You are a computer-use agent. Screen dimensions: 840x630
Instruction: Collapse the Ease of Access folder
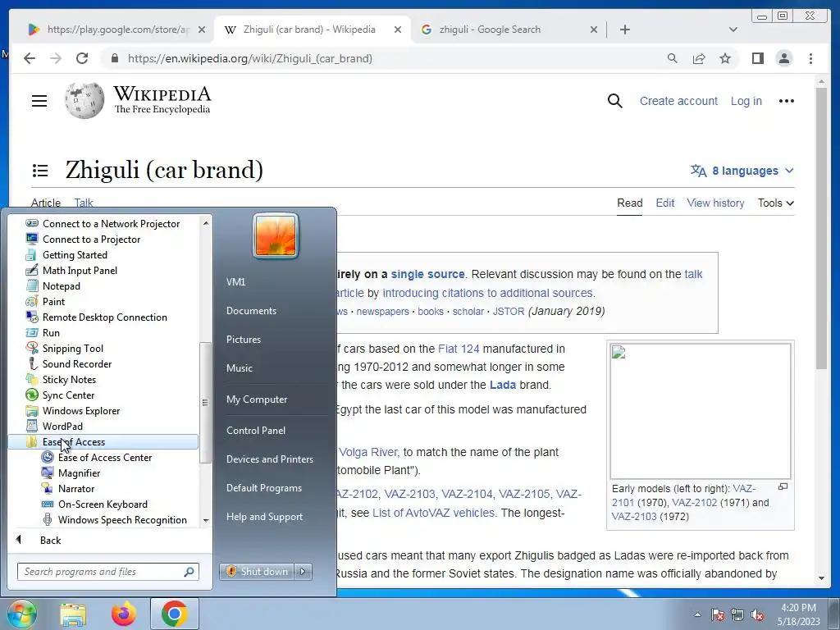(x=103, y=442)
